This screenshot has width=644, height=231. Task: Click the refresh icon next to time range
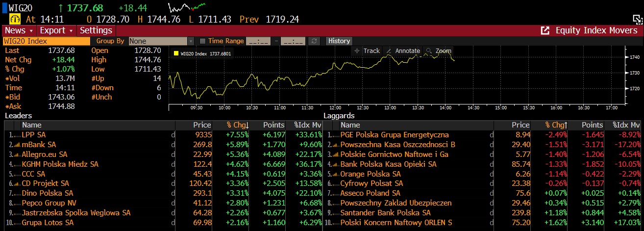[315, 41]
